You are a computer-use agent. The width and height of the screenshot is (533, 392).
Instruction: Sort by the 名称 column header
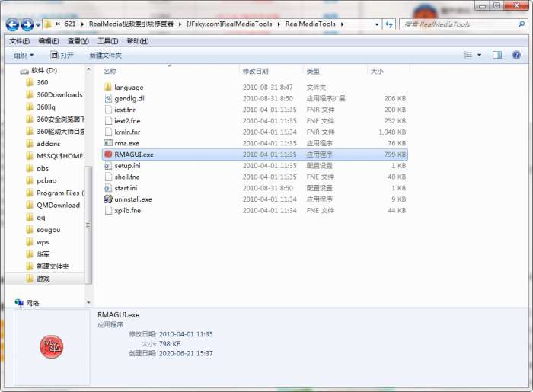click(x=110, y=71)
